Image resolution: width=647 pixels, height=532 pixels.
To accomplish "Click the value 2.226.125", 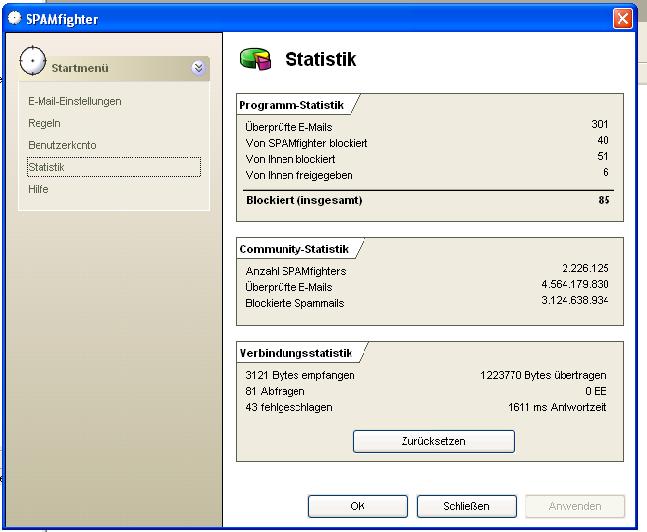I will pos(585,268).
